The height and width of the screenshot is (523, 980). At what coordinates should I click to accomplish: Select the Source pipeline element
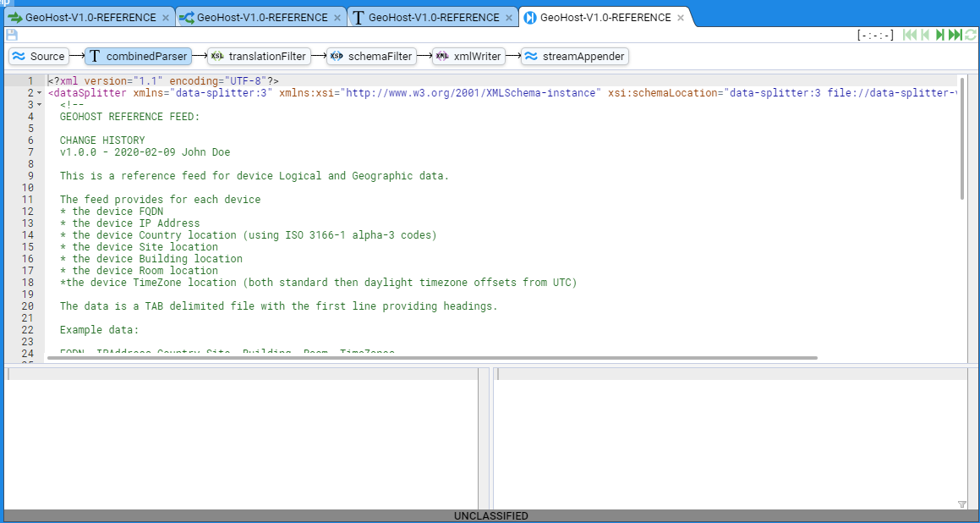[39, 57]
